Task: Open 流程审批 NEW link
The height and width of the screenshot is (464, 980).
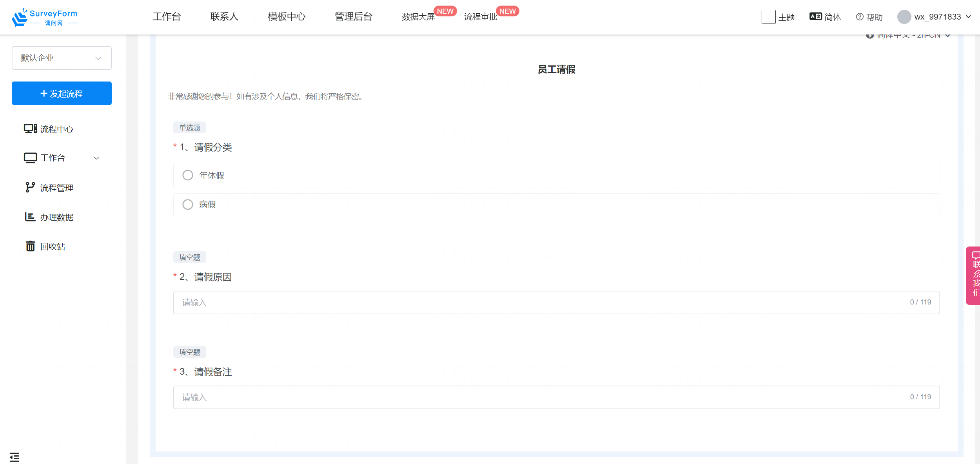Action: [481, 17]
